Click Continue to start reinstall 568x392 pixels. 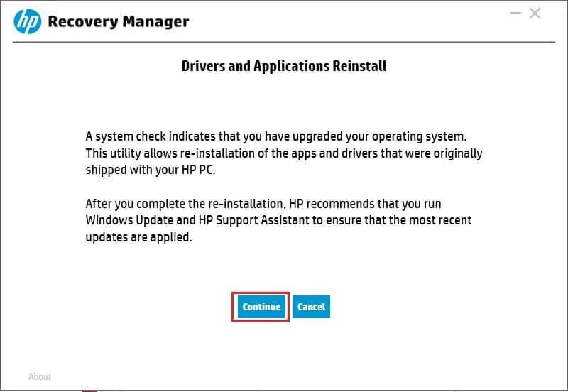pyautogui.click(x=261, y=307)
